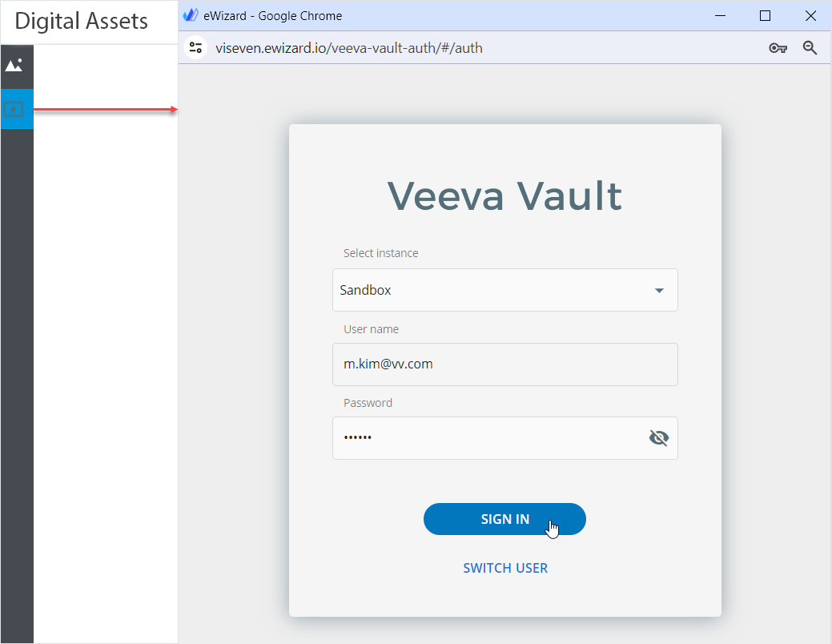The image size is (832, 644).
Task: Open saved passwords via the key icon
Action: (x=777, y=48)
